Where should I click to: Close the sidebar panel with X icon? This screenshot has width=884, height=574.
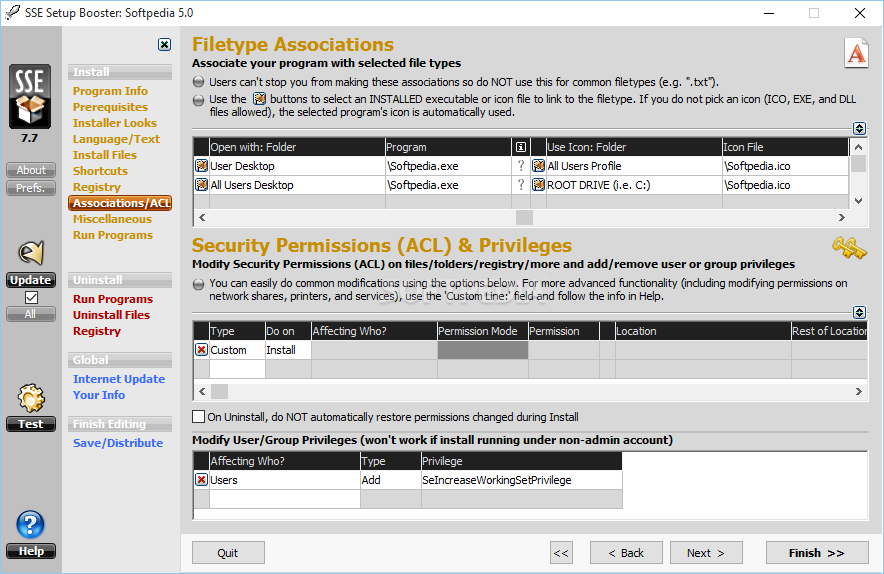(x=164, y=45)
